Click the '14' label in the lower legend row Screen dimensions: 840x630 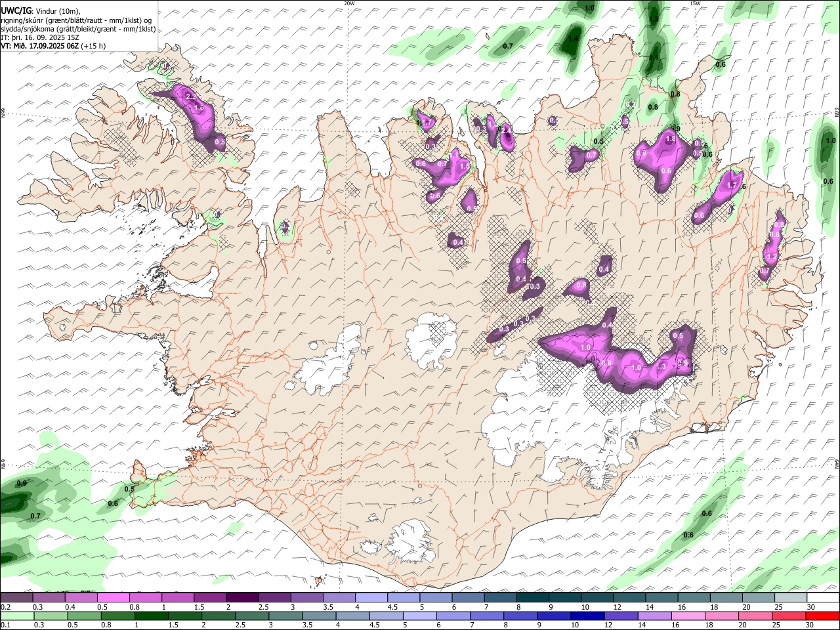click(642, 625)
